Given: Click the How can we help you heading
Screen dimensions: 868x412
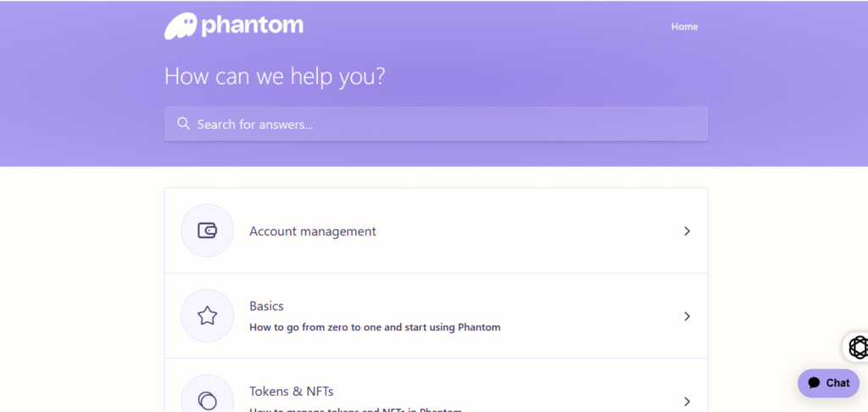Looking at the screenshot, I should click(x=275, y=75).
